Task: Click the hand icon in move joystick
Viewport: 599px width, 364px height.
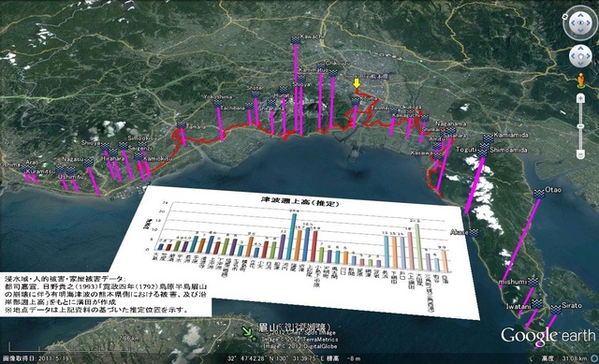Action: [x=580, y=56]
